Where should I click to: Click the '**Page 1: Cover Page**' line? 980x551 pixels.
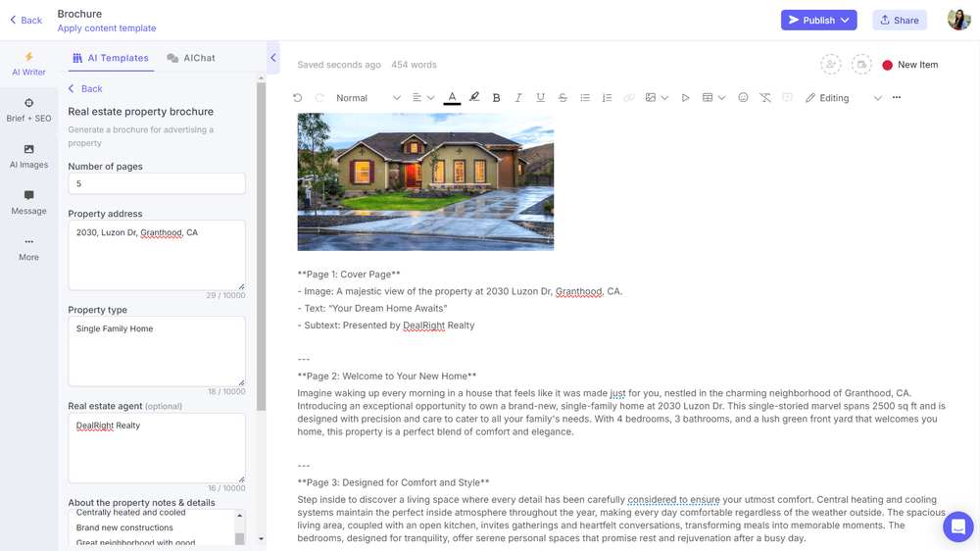(349, 274)
